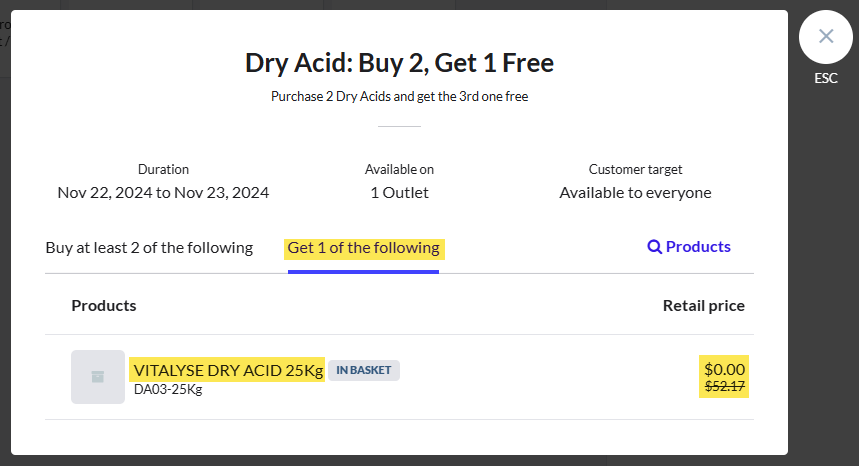Click the $0.00 promotional price
The image size is (859, 466).
pyautogui.click(x=724, y=369)
